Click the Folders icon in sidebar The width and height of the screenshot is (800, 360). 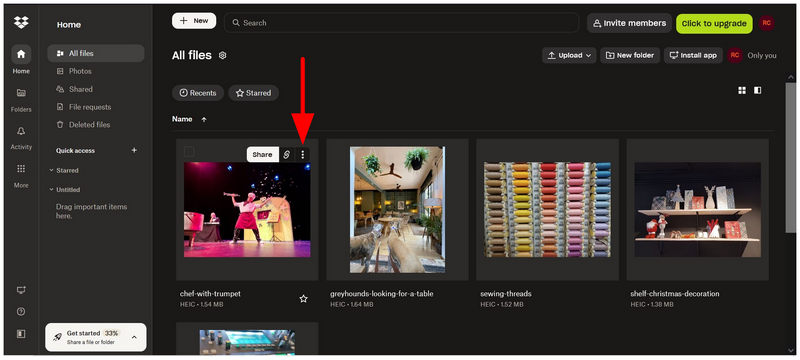21,93
